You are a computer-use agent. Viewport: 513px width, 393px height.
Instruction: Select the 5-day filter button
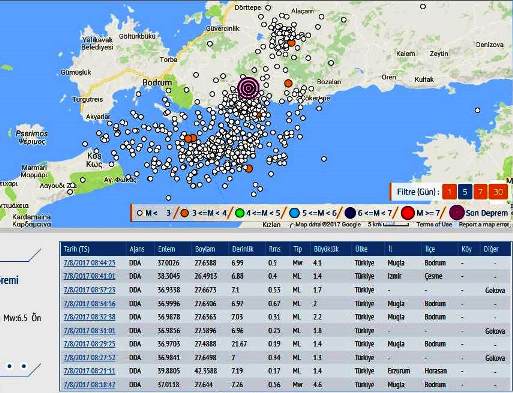tap(465, 192)
